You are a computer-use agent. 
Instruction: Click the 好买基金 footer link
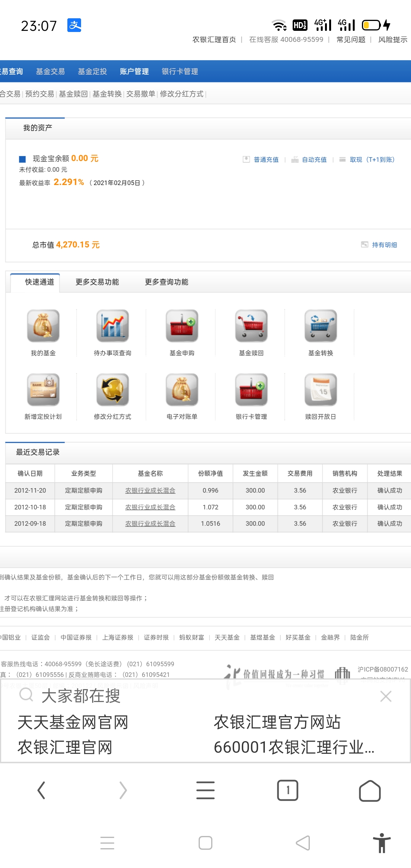click(x=298, y=637)
